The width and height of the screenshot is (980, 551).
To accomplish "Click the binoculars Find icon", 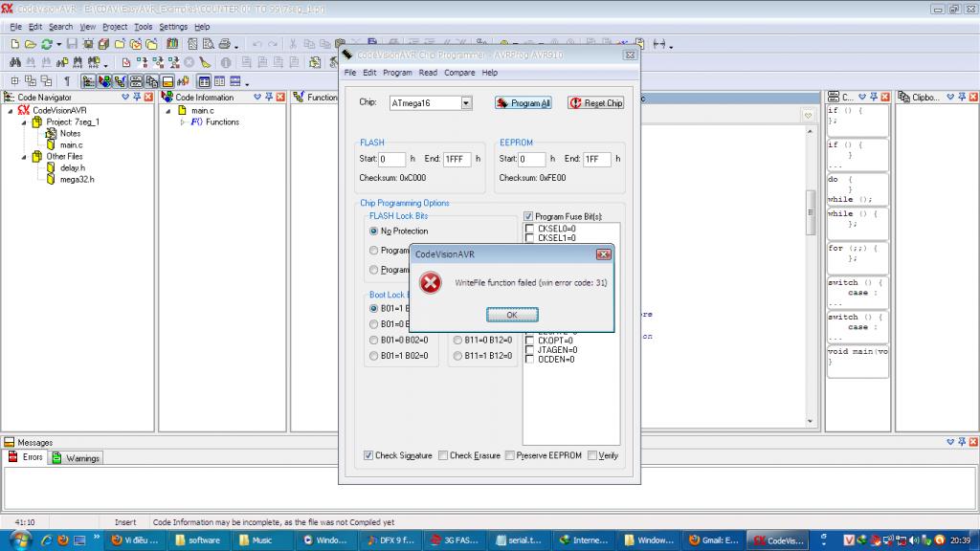I will pos(14,62).
